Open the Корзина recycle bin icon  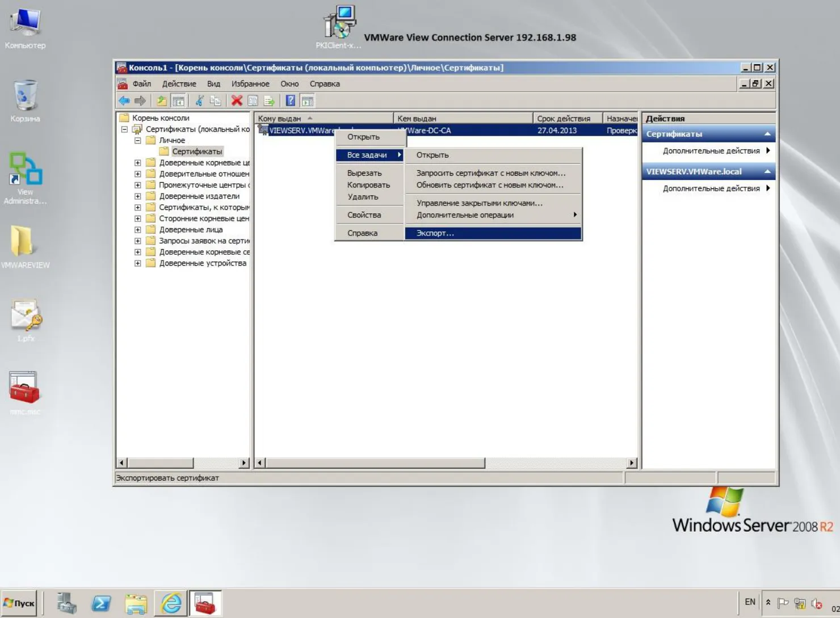pos(25,101)
